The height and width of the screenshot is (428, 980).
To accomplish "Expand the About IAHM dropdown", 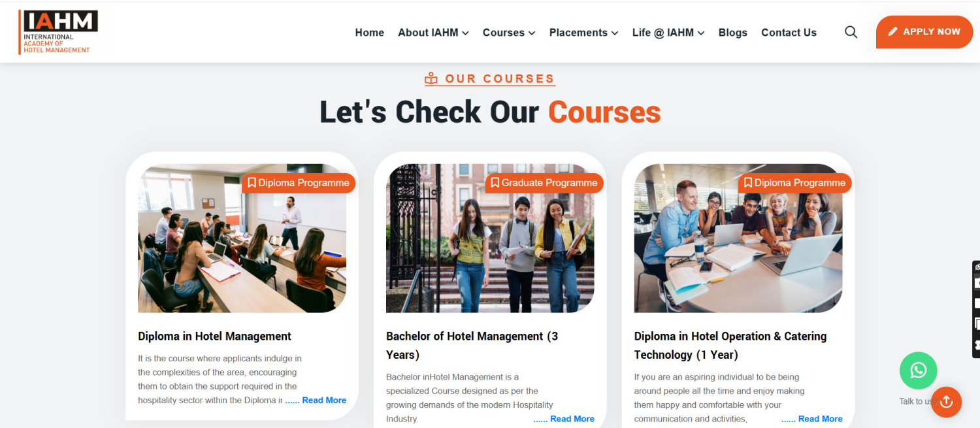I will pos(433,33).
